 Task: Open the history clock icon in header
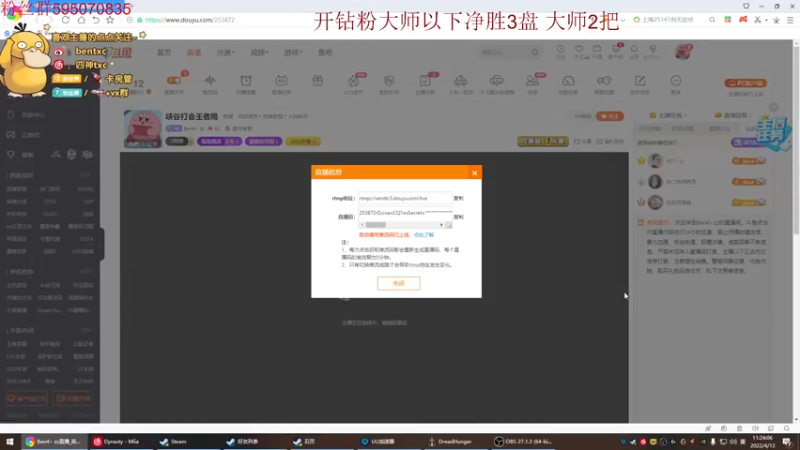(x=561, y=51)
